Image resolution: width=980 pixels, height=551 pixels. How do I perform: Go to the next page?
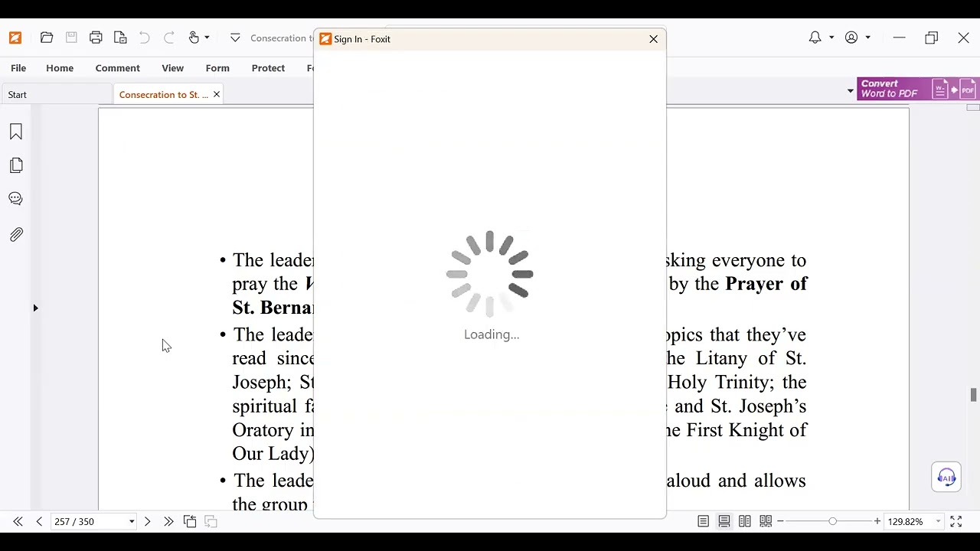[148, 521]
